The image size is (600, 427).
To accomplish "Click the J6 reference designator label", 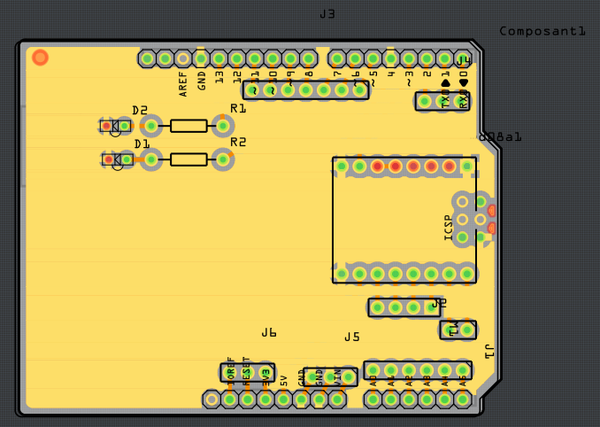I will (x=269, y=332).
